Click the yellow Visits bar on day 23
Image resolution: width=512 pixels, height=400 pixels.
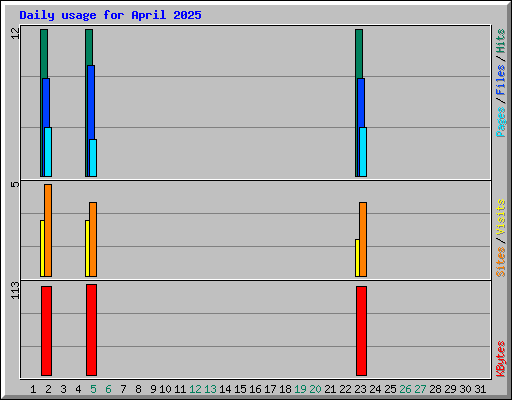pos(357,258)
